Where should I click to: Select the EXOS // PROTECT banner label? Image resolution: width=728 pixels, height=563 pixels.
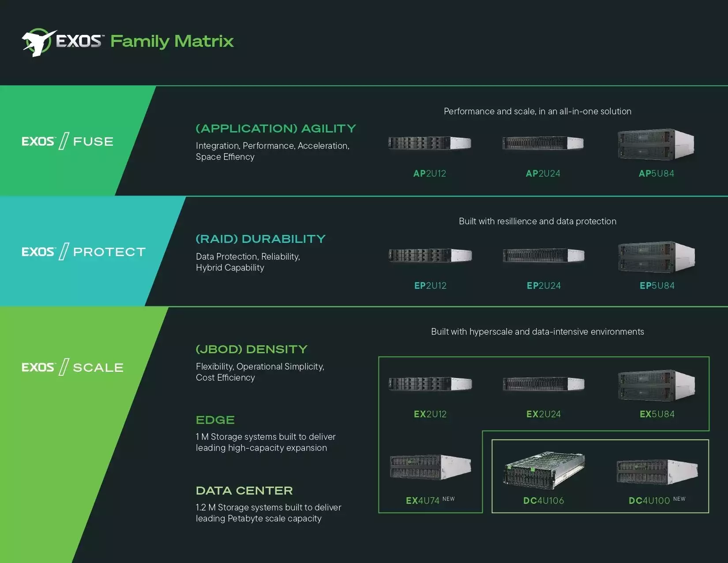(x=84, y=252)
